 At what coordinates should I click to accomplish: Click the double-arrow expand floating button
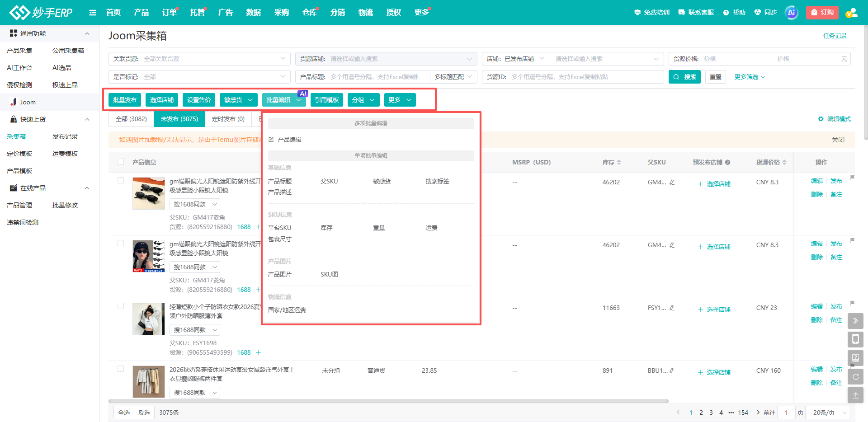click(x=855, y=321)
